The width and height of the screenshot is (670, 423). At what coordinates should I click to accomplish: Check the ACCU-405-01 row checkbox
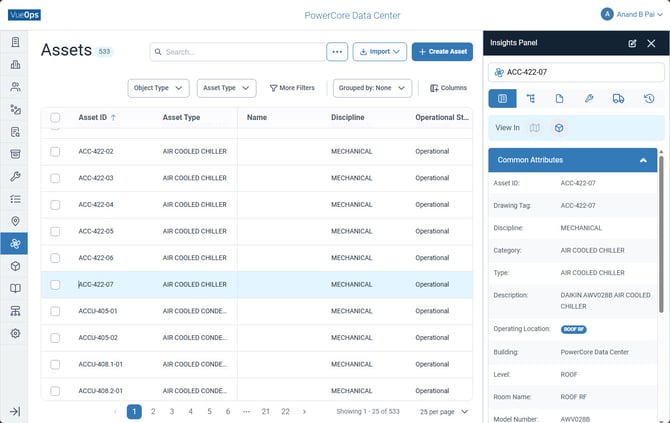[55, 311]
